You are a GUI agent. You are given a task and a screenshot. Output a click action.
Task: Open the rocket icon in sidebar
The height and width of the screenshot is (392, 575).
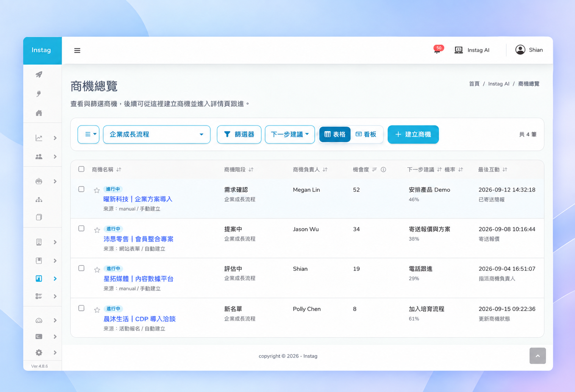[39, 75]
